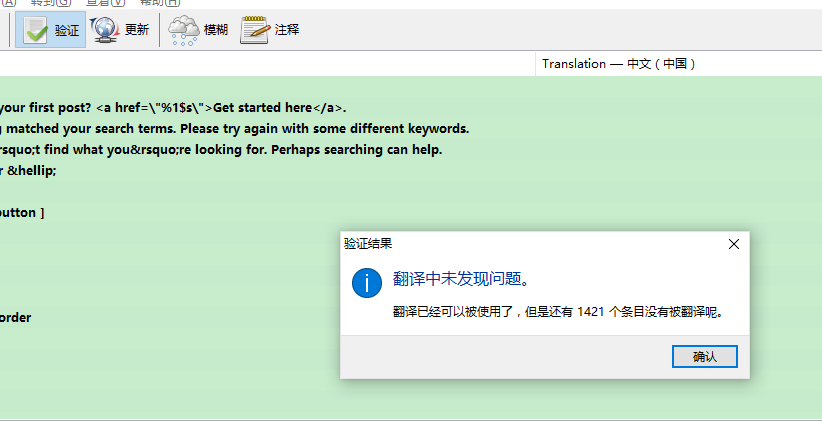Open the 查看(V) menu
Image resolution: width=822 pixels, height=421 pixels.
tap(104, 3)
